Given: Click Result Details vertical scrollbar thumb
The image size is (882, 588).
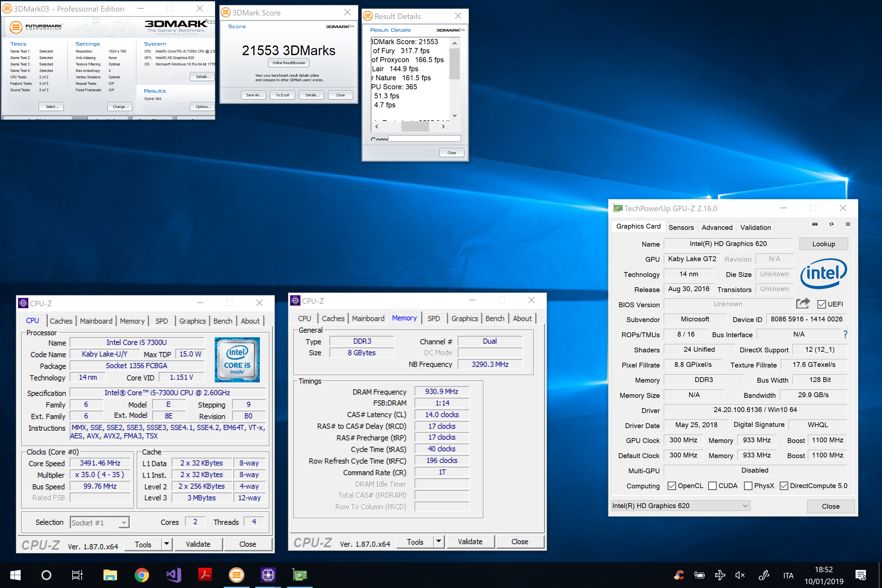Looking at the screenshot, I should [x=455, y=64].
